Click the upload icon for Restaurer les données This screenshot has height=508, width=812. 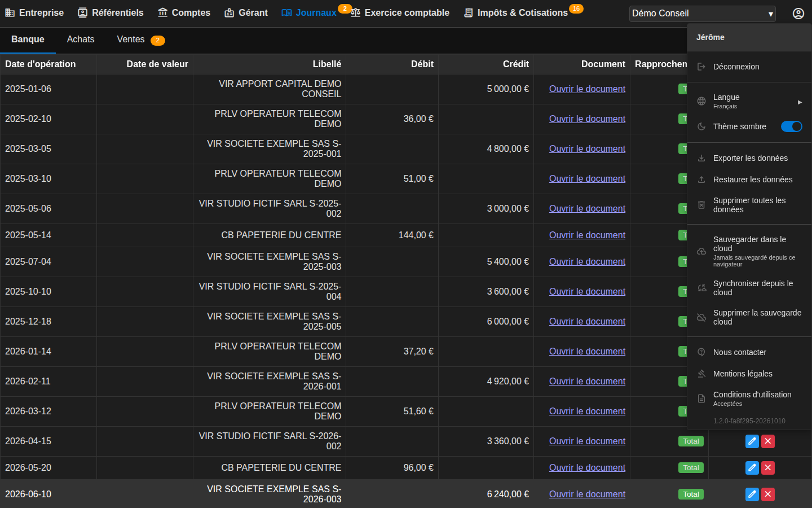pos(701,179)
